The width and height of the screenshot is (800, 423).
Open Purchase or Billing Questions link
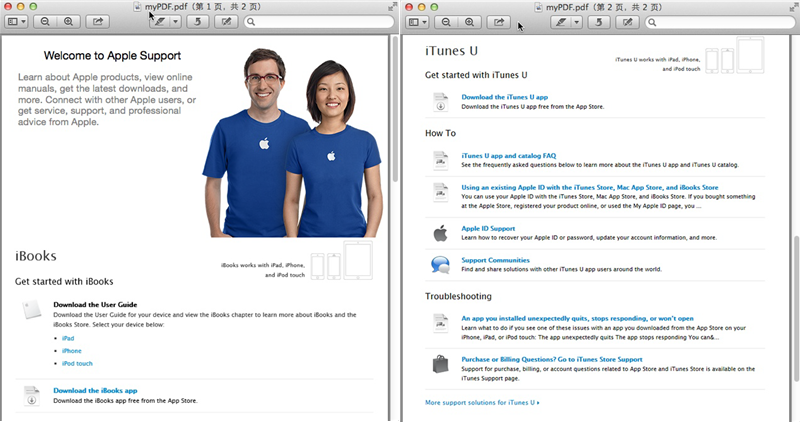(552, 358)
